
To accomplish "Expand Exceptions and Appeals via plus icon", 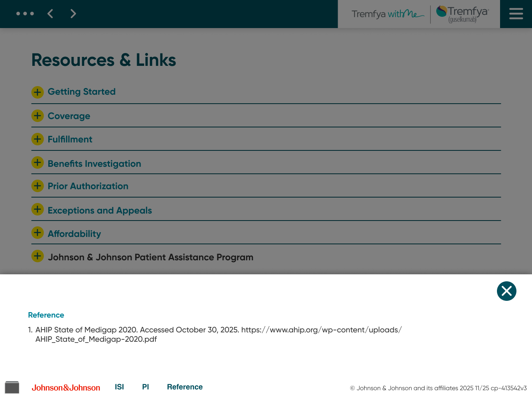I will click(37, 209).
